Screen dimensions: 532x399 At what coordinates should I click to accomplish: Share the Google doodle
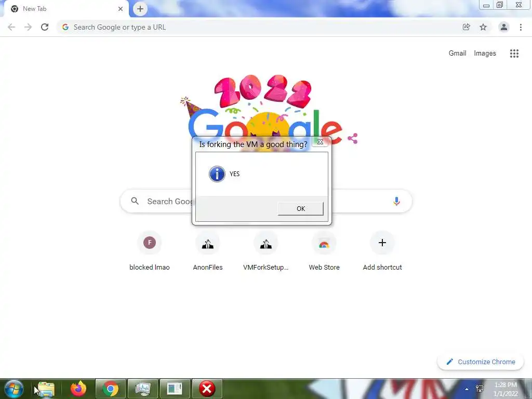coord(353,138)
